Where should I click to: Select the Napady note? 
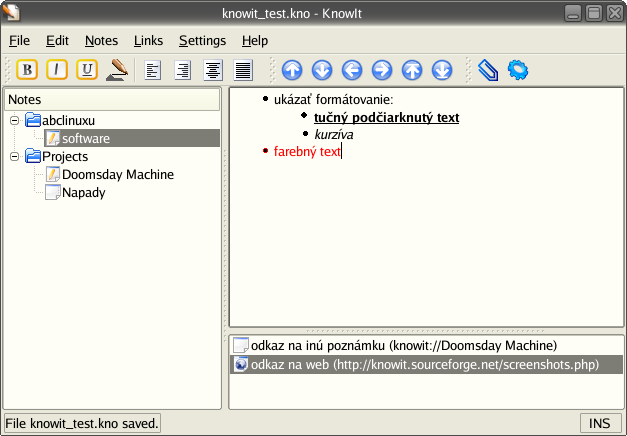click(84, 192)
